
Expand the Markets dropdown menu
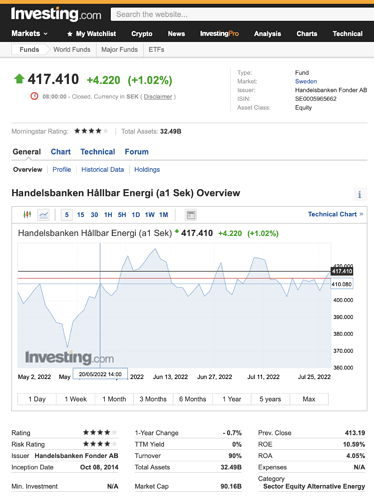[29, 34]
